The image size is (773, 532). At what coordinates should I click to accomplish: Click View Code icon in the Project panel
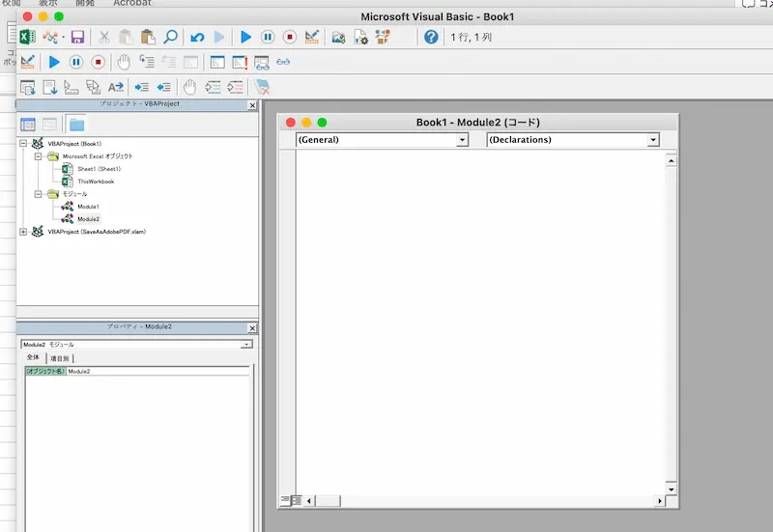click(x=28, y=125)
